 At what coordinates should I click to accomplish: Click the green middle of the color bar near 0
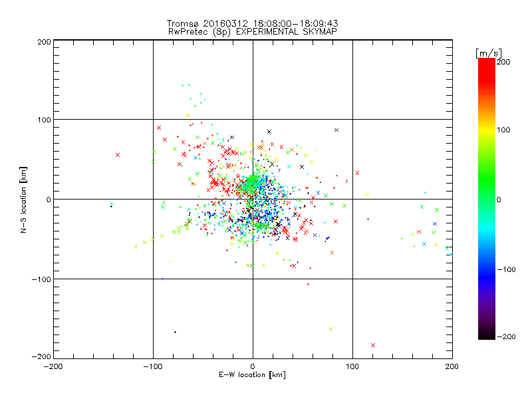pos(487,199)
